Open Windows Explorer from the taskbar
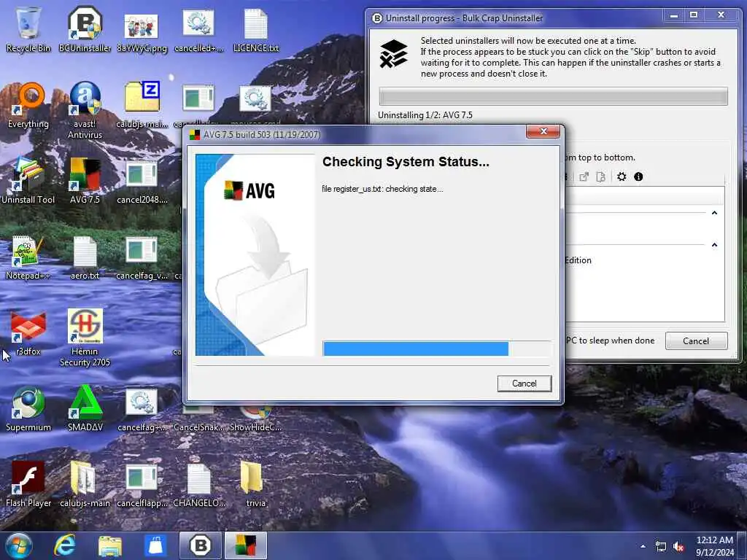Viewport: 747px width, 560px height. tap(110, 545)
